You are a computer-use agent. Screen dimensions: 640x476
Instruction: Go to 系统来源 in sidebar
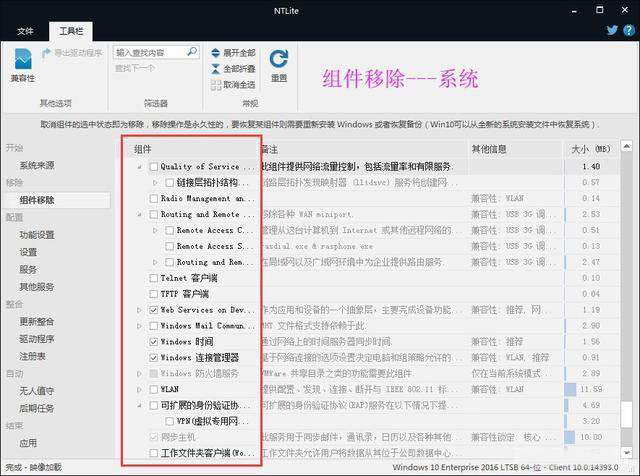point(37,165)
